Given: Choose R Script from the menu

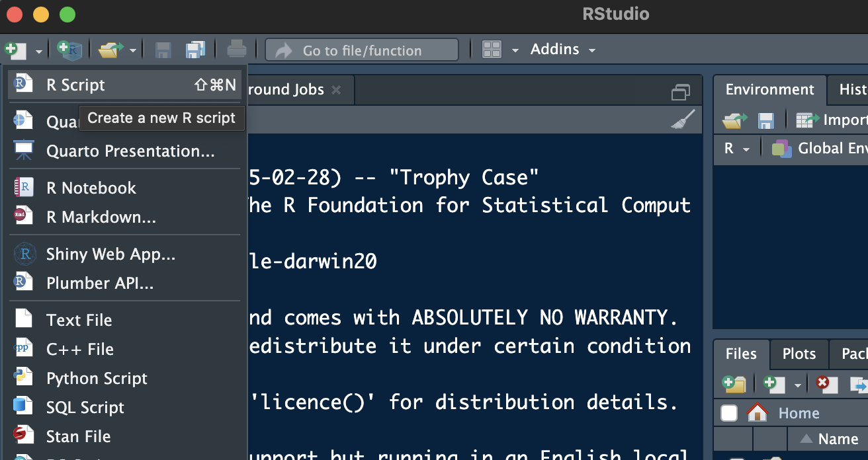Looking at the screenshot, I should 124,85.
